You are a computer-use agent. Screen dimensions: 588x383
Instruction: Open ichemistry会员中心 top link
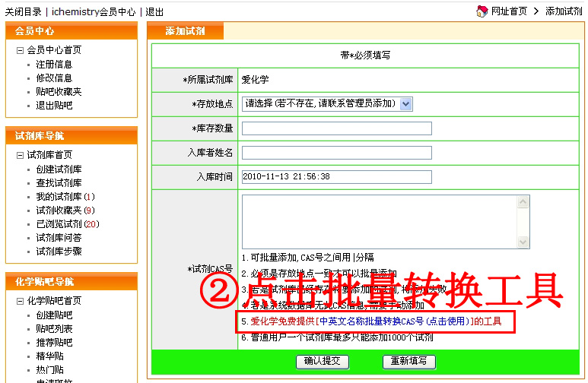94,12
